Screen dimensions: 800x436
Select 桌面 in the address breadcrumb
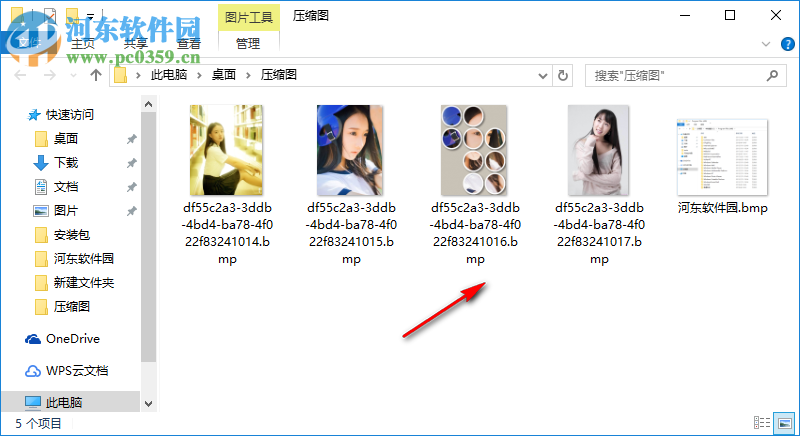(x=224, y=75)
